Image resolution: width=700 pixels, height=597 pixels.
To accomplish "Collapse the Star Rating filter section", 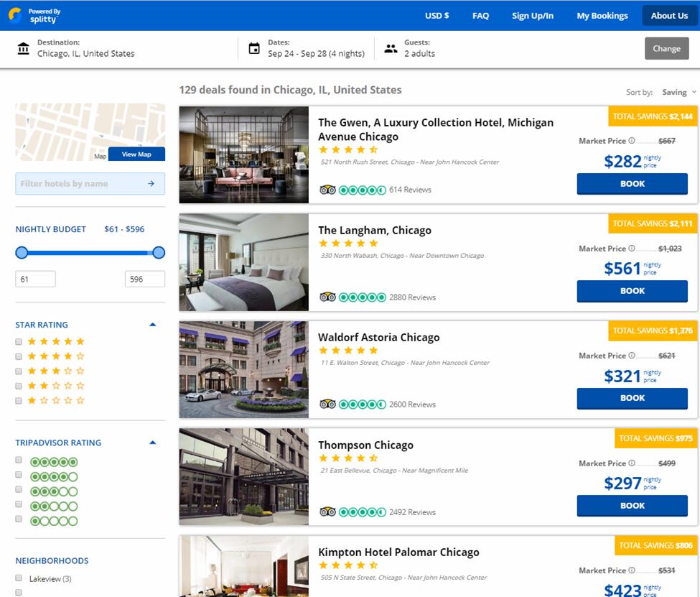I will point(153,325).
